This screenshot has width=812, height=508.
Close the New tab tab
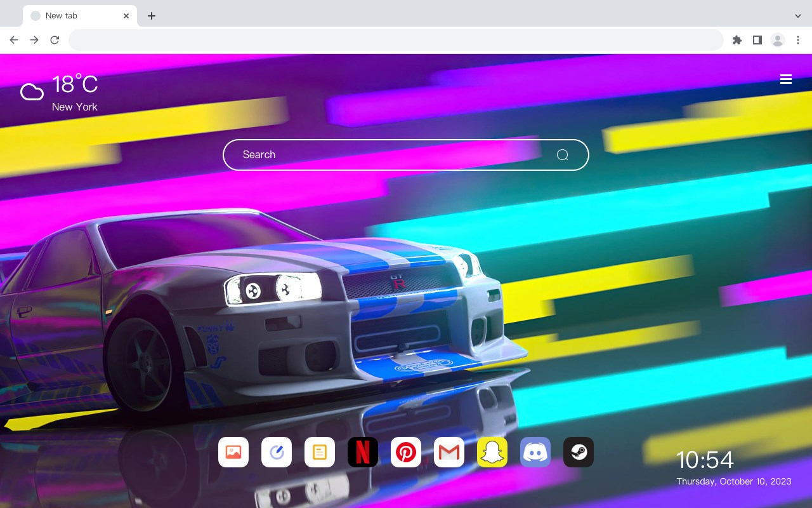click(126, 16)
